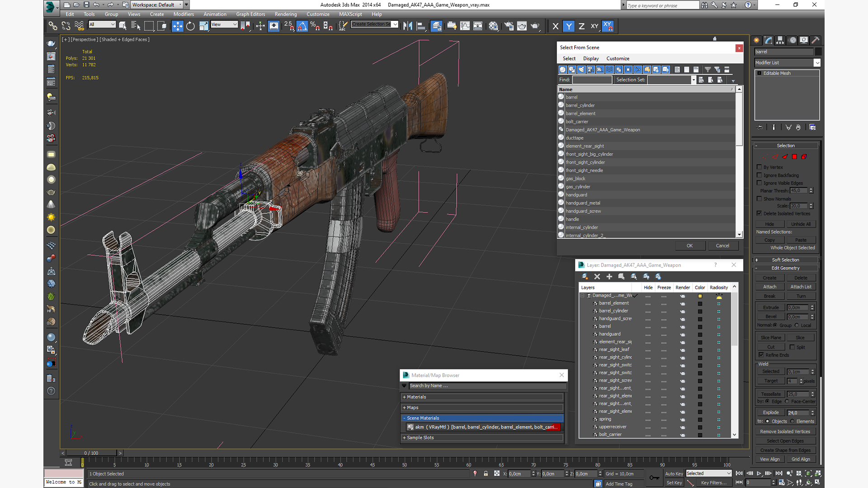Expand the Materials rollout in Material Browser

pos(482,397)
